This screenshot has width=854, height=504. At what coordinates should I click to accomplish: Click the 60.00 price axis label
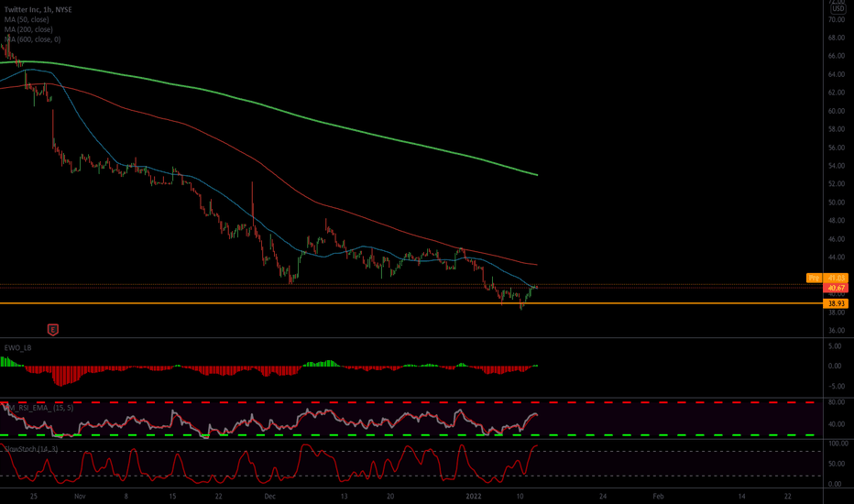click(x=836, y=111)
